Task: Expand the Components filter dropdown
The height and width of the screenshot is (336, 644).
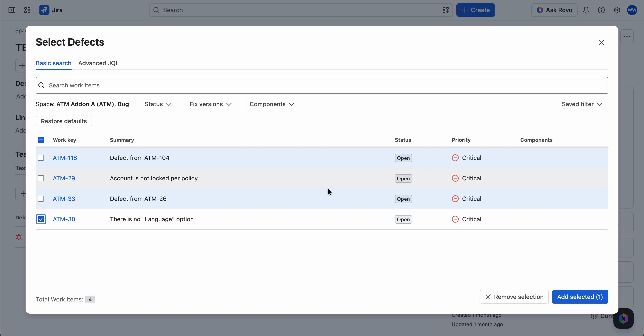Action: click(x=272, y=104)
